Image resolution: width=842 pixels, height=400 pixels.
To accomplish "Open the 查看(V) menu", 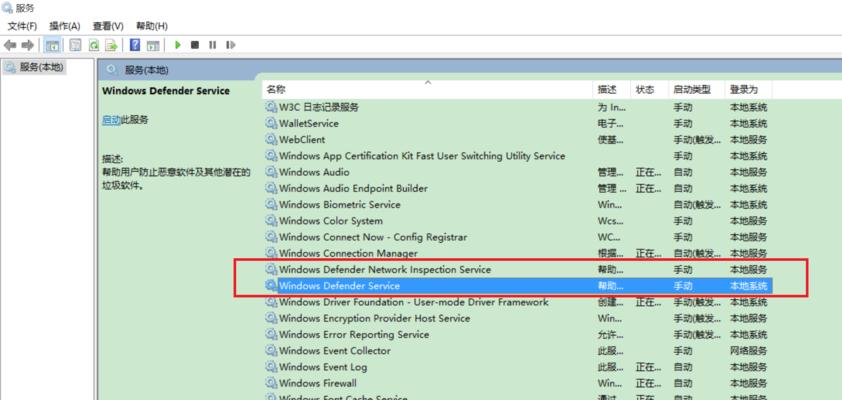I will 108,26.
